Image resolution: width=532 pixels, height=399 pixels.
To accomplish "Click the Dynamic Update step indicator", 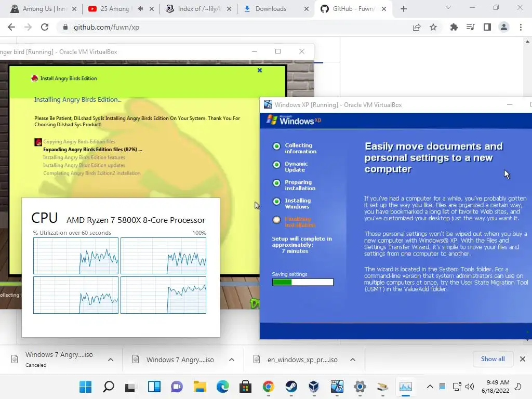I will point(276,165).
